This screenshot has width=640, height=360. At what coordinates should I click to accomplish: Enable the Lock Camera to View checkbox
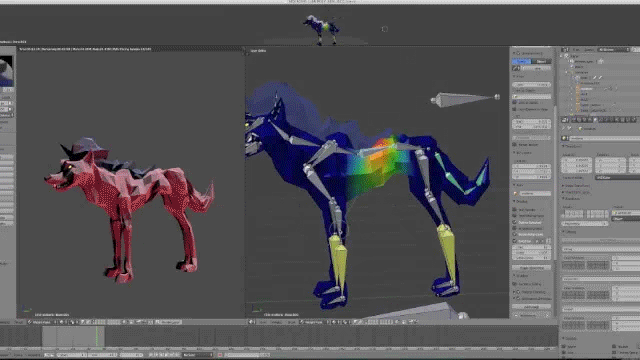(x=515, y=109)
